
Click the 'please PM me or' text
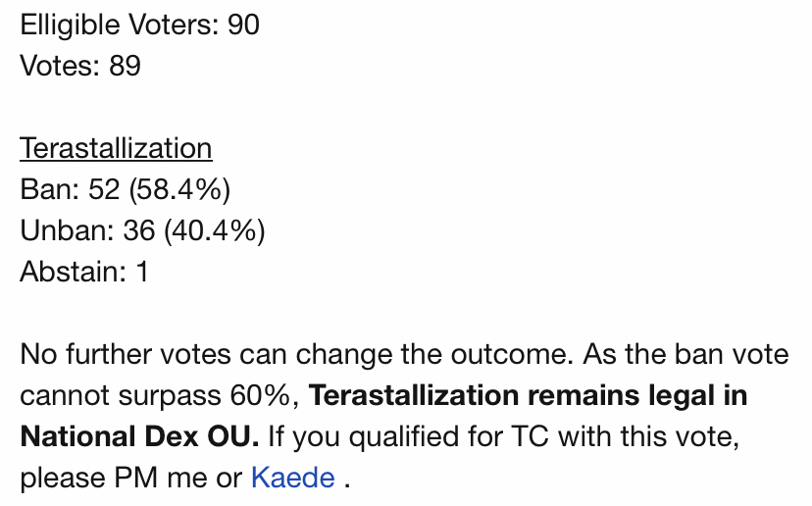tap(130, 479)
